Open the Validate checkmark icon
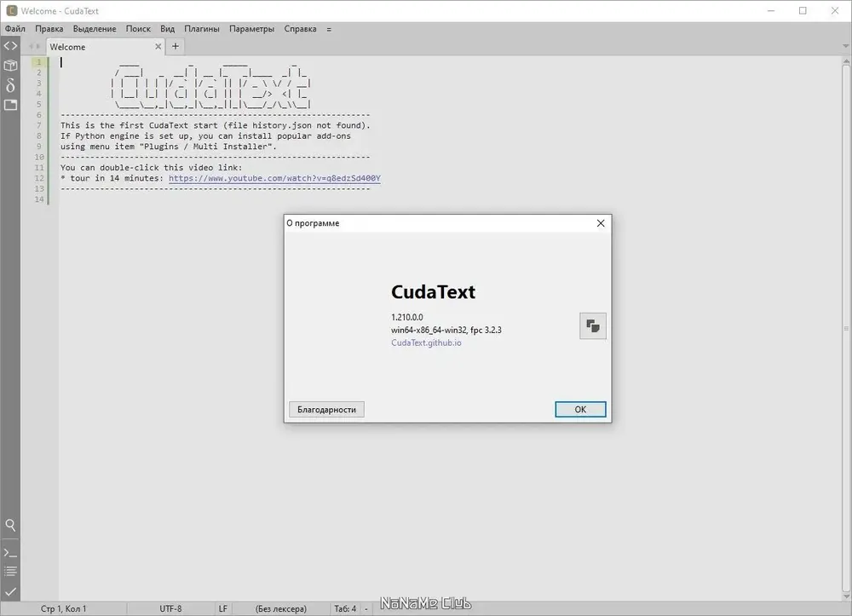The height and width of the screenshot is (616, 852). coord(10,591)
